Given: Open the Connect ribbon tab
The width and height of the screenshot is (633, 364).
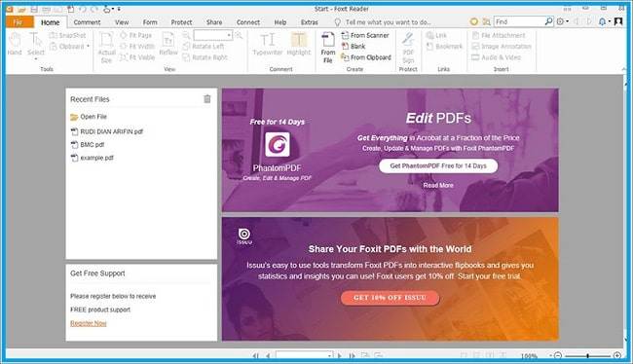Looking at the screenshot, I should tap(248, 22).
